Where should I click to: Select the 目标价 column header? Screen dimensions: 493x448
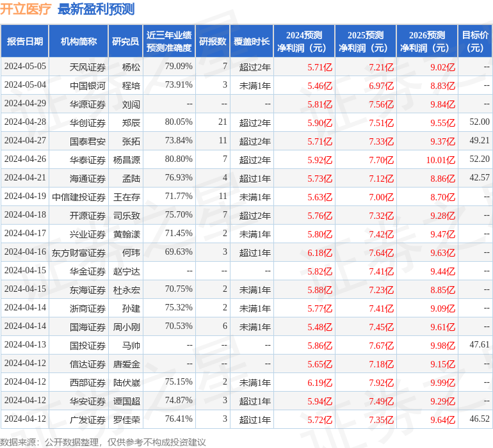[x=475, y=41]
